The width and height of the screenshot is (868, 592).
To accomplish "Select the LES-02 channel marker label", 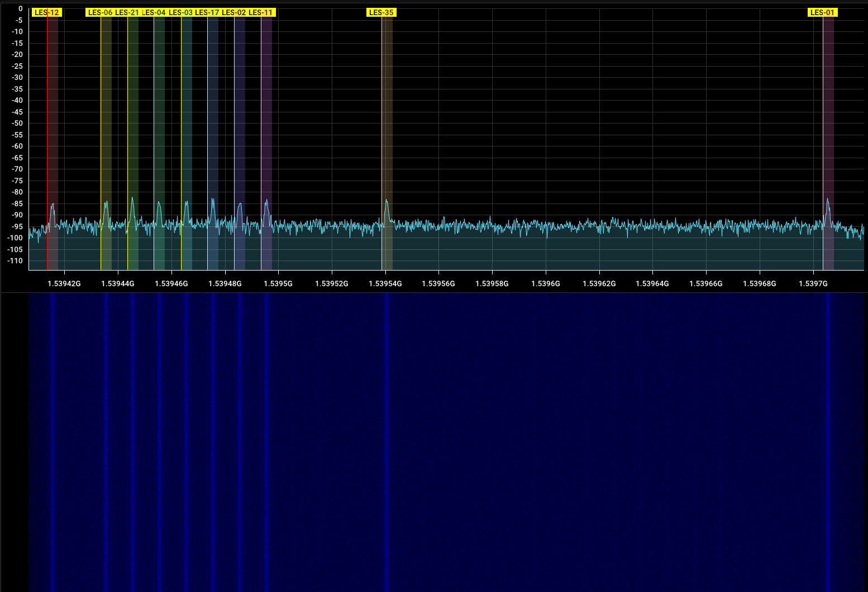I will pyautogui.click(x=233, y=12).
